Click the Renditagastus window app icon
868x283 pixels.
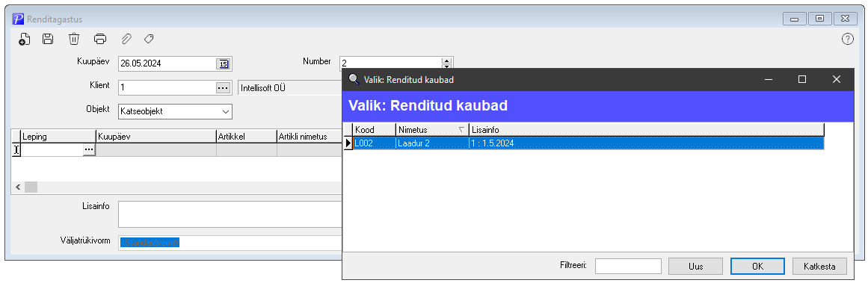pos(18,19)
